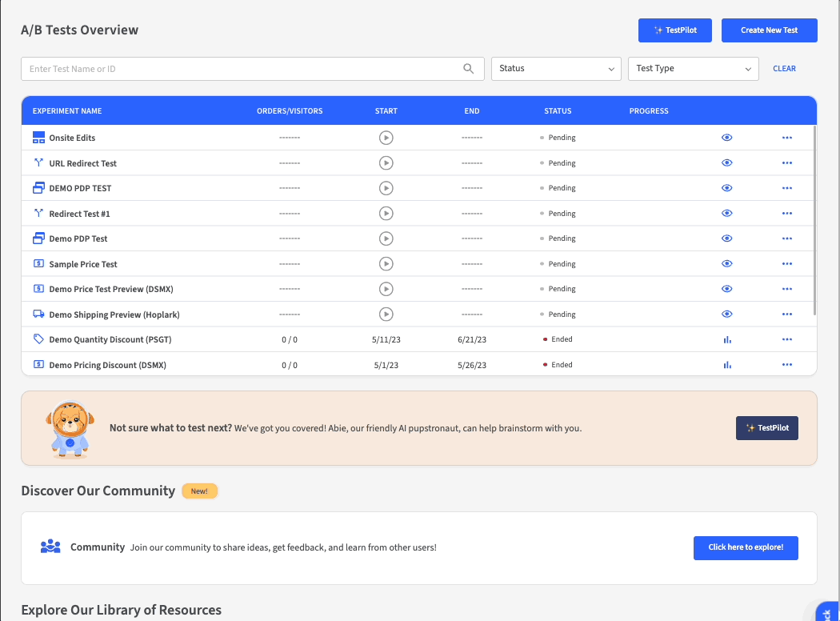Start the URL Redirect Test with play icon

pyautogui.click(x=386, y=163)
